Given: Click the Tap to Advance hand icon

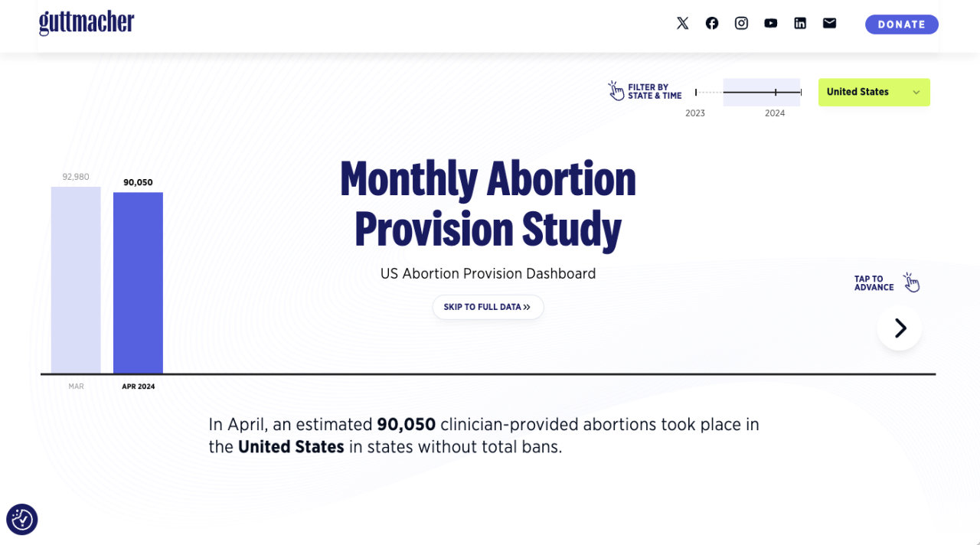Looking at the screenshot, I should pos(910,282).
